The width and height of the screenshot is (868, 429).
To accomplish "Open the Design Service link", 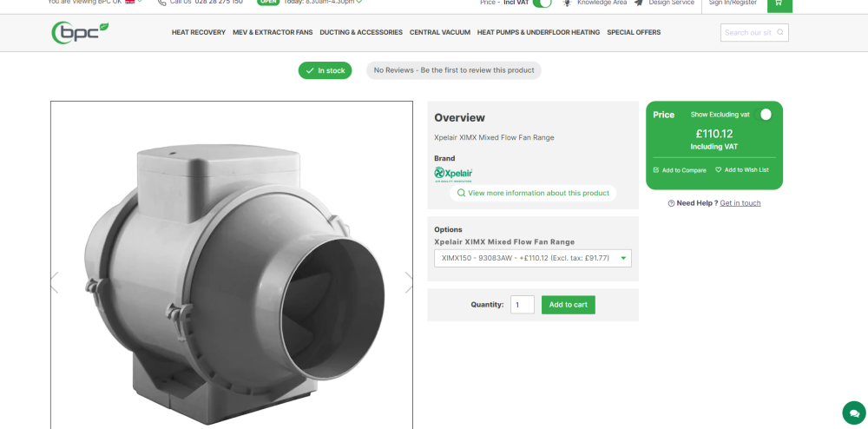I will pyautogui.click(x=671, y=3).
